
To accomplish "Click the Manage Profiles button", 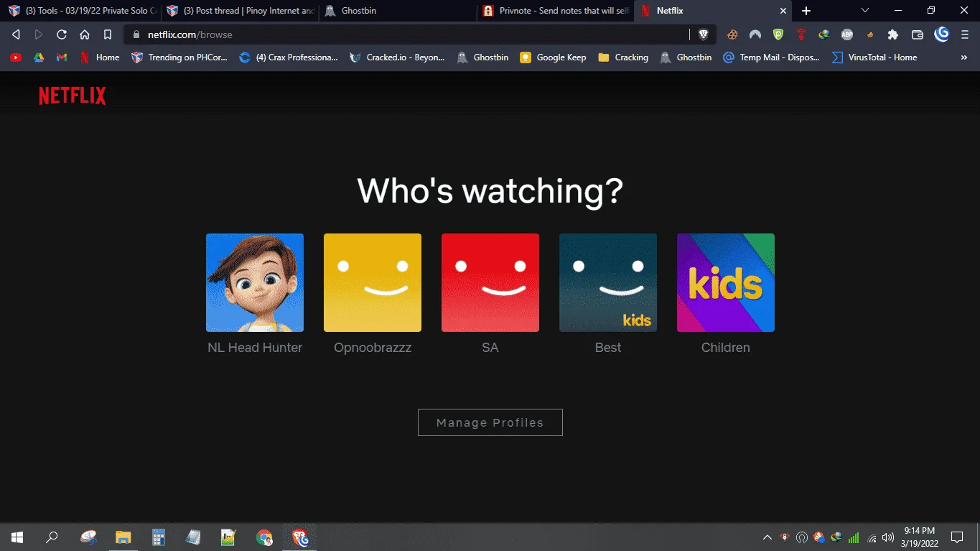I will coord(490,422).
